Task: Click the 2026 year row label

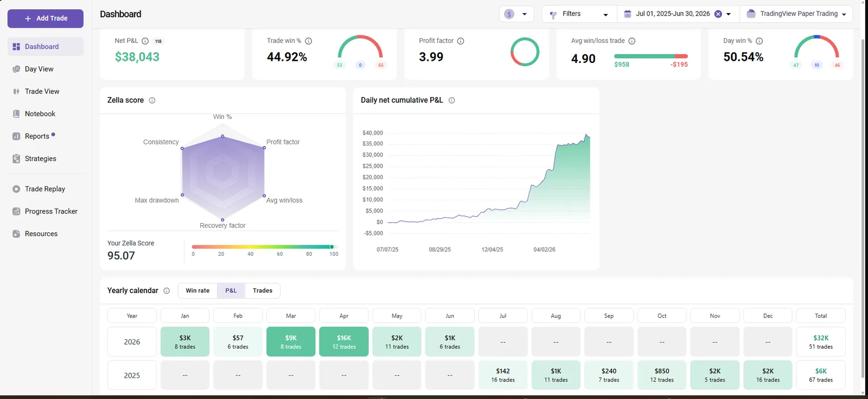Action: click(132, 342)
